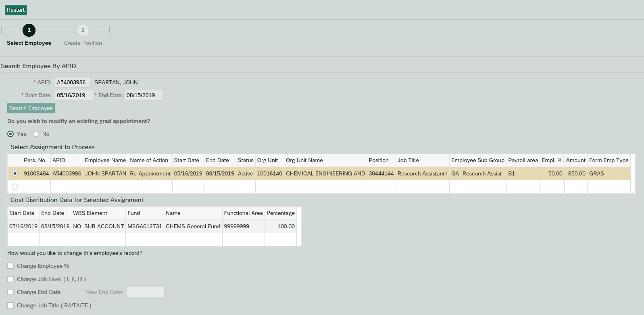Click the APID input field
Image resolution: width=644 pixels, height=315 pixels.
coord(72,82)
